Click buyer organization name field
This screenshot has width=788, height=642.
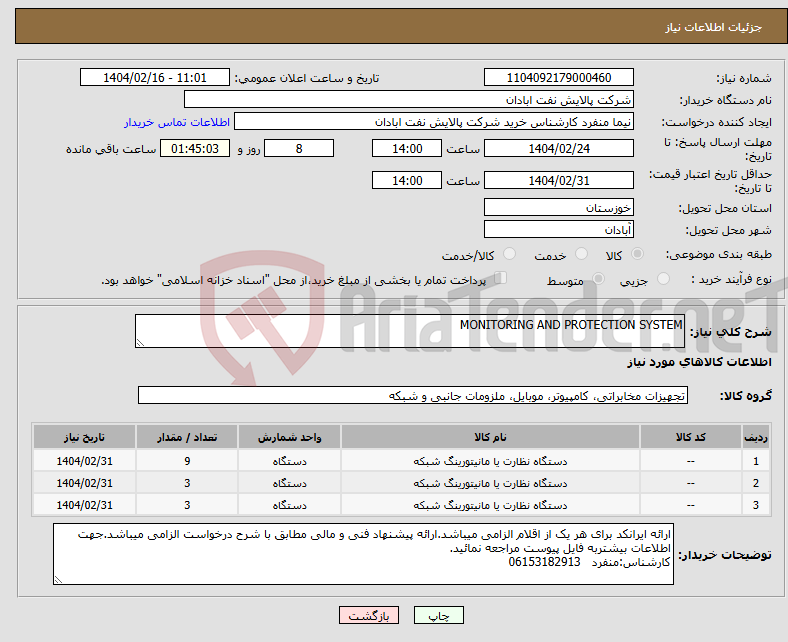tap(409, 100)
